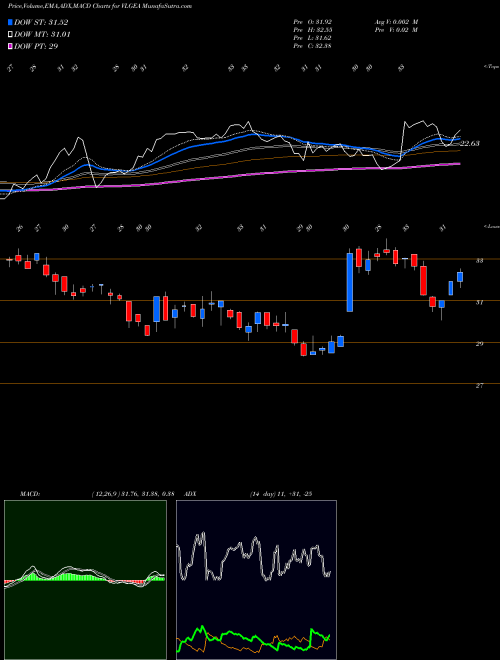
Task: Click the last blue candlestick on right
Action: click(x=460, y=277)
